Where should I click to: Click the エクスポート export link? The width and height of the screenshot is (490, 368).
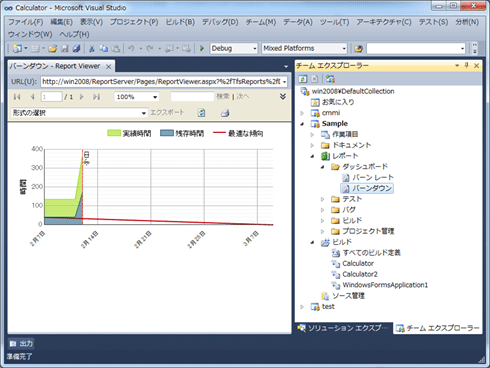tap(167, 113)
